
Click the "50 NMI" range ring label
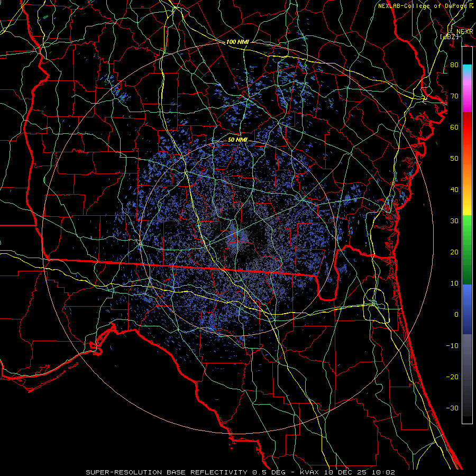[x=237, y=140]
